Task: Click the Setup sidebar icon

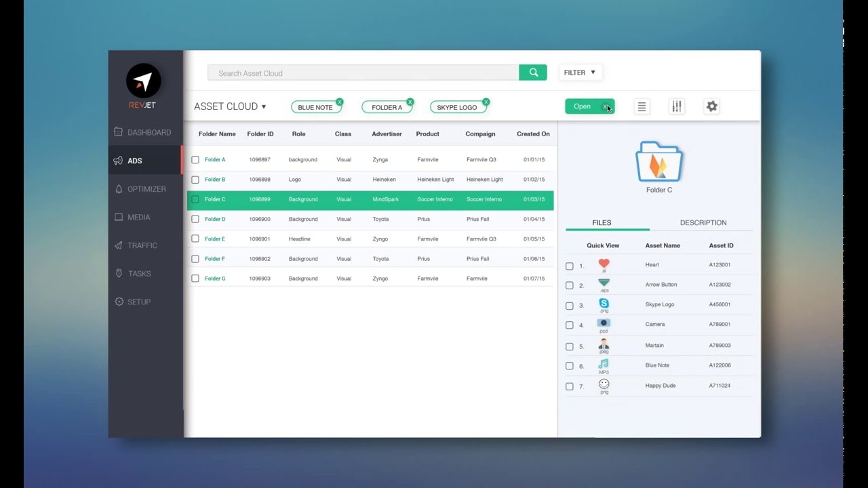Action: [x=119, y=302]
